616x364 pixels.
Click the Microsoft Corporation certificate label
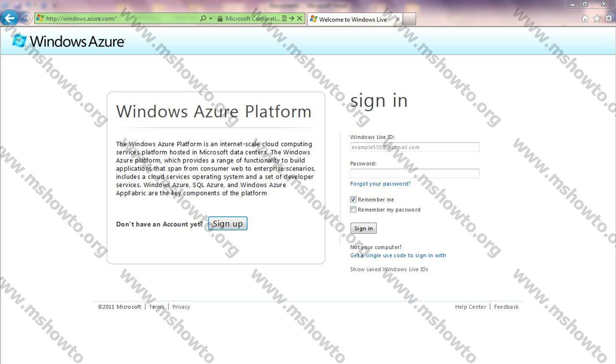253,18
